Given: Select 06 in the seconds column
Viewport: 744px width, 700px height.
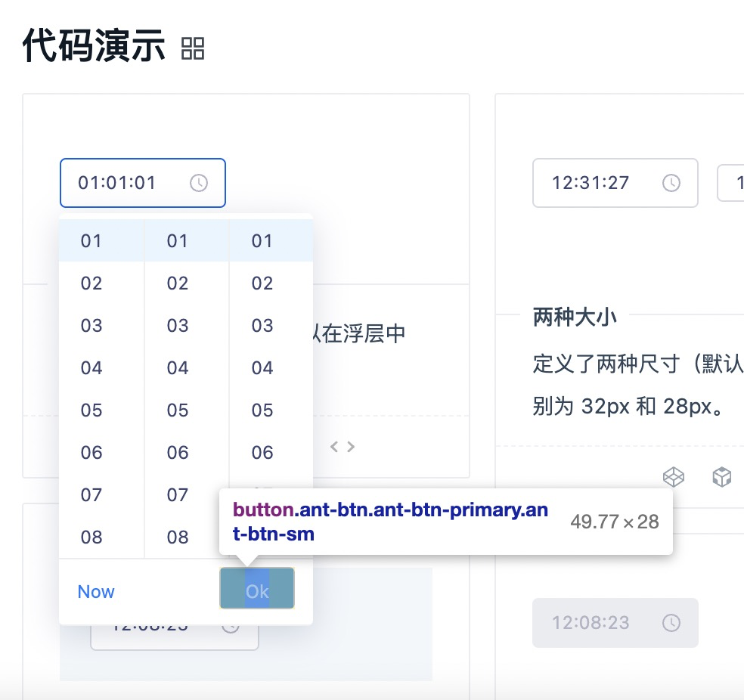Looking at the screenshot, I should tap(262, 452).
